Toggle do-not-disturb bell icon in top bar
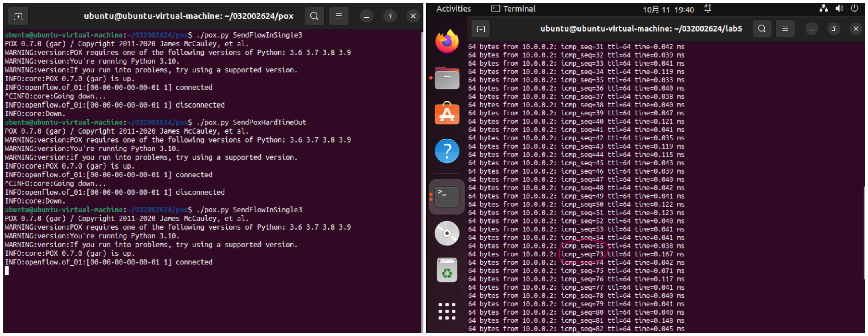 [708, 8]
